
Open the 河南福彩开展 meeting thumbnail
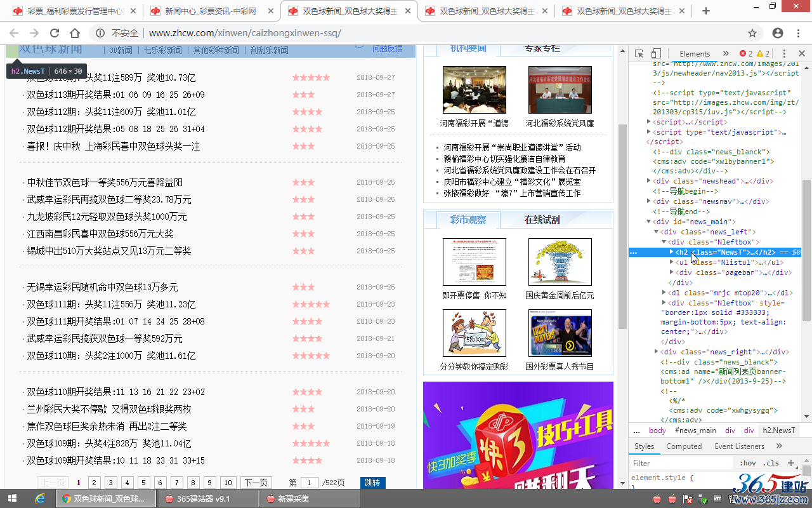tap(475, 90)
